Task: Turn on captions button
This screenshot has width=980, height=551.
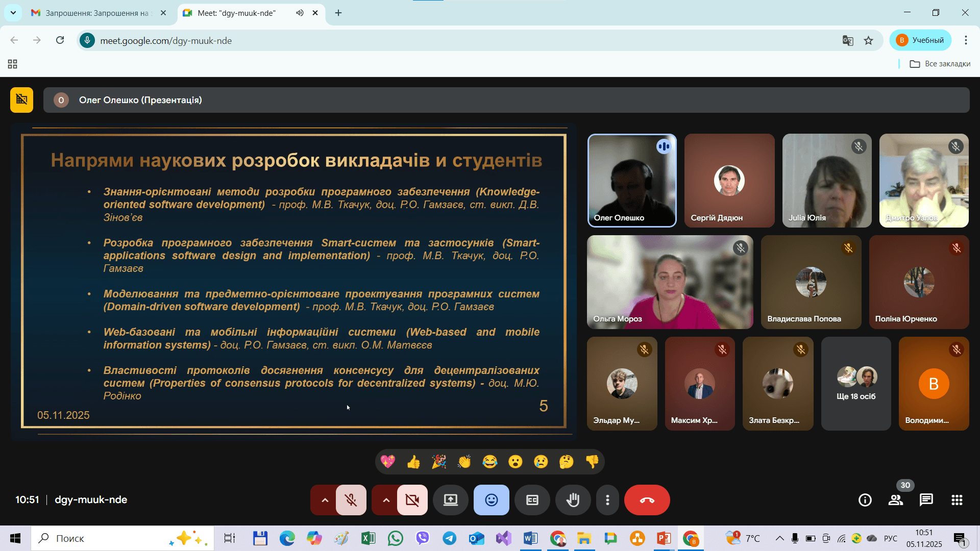Action: (x=532, y=500)
